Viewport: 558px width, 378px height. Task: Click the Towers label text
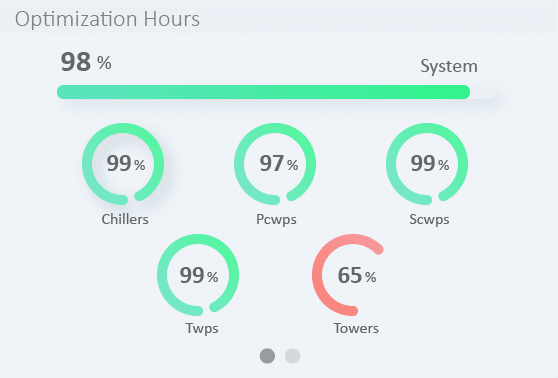[x=356, y=328]
